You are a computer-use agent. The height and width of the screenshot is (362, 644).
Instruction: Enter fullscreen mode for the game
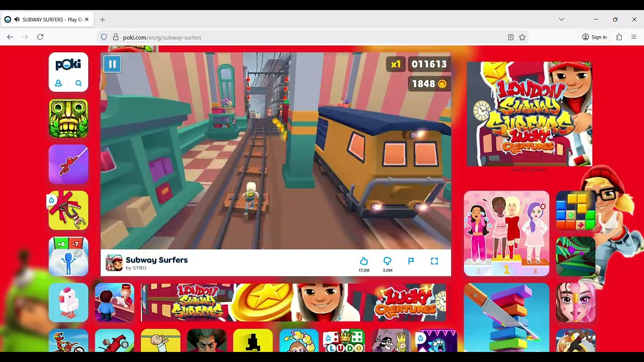coord(434,261)
